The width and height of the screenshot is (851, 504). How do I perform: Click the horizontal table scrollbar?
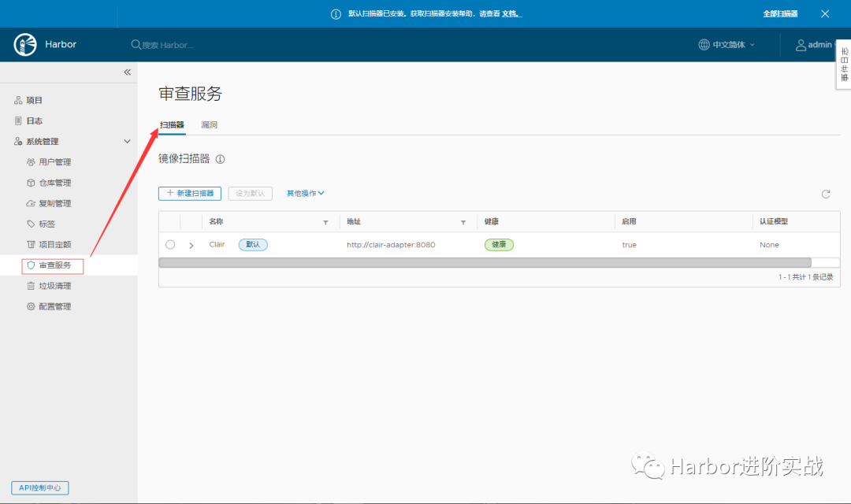tap(485, 262)
